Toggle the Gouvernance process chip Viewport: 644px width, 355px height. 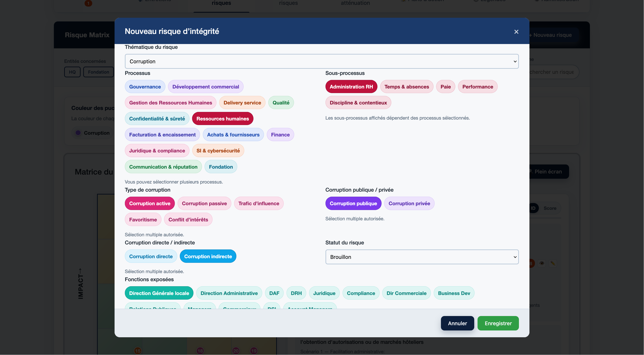click(x=145, y=87)
